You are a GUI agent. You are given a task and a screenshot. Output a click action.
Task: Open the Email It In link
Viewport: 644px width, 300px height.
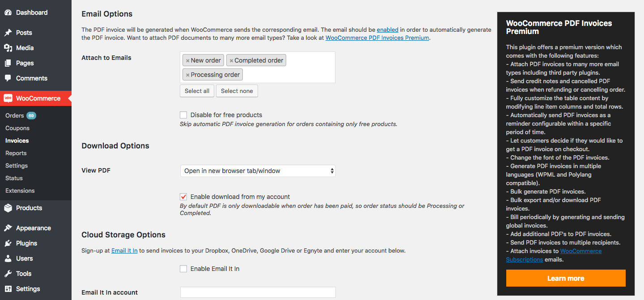click(x=124, y=250)
